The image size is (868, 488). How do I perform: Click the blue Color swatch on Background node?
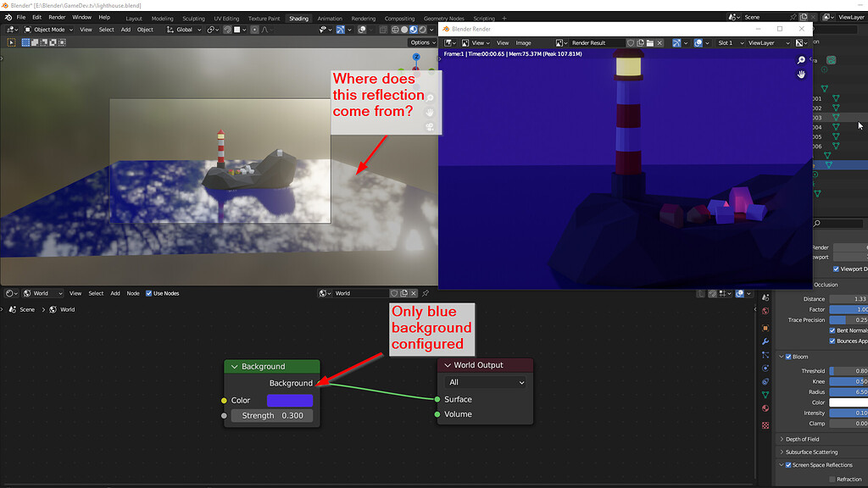click(289, 399)
